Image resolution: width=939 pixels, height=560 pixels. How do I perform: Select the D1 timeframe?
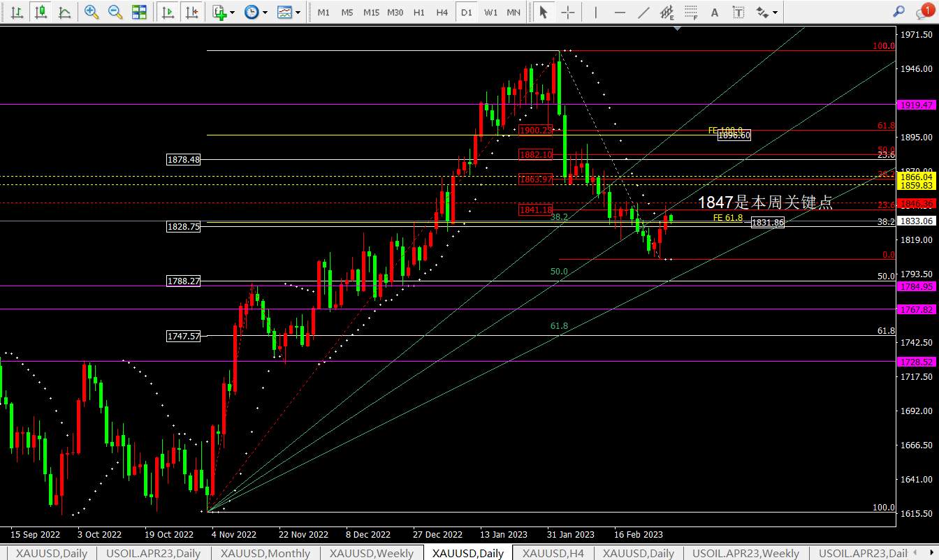coord(466,13)
